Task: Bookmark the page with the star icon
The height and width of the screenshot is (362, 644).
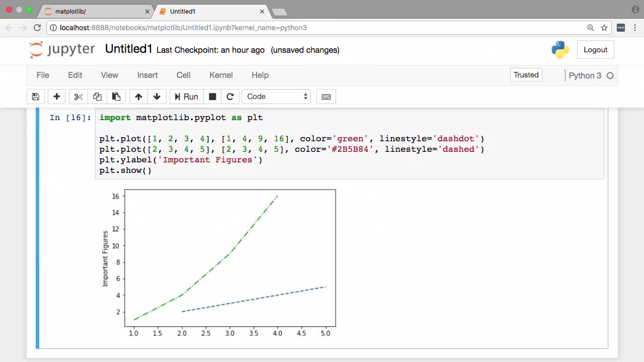Action: [604, 28]
